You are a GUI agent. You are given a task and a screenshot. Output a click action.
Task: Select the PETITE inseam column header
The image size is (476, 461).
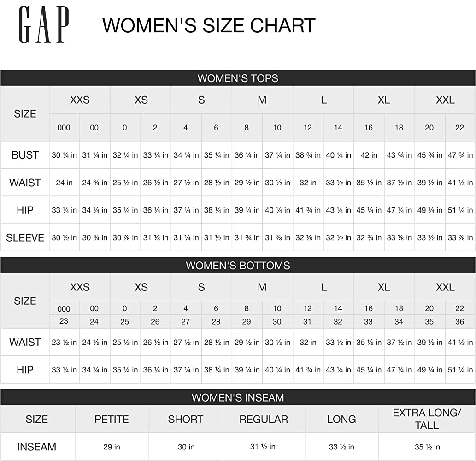[112, 420]
